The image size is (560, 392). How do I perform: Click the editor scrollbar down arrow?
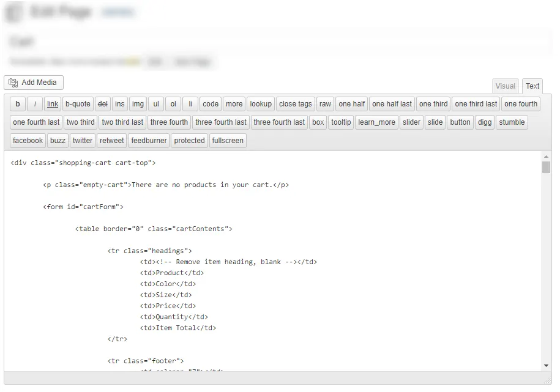(546, 366)
